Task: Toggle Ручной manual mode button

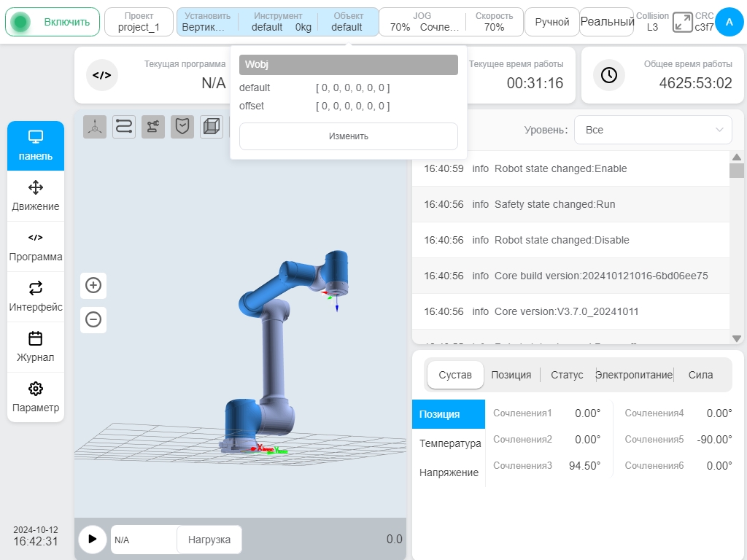Action: coord(551,22)
